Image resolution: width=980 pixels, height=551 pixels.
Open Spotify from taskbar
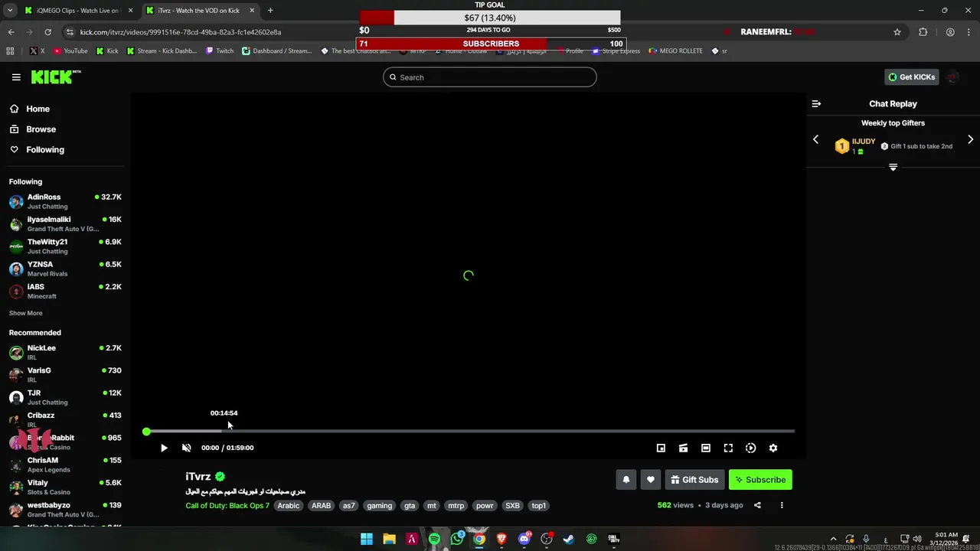[434, 539]
